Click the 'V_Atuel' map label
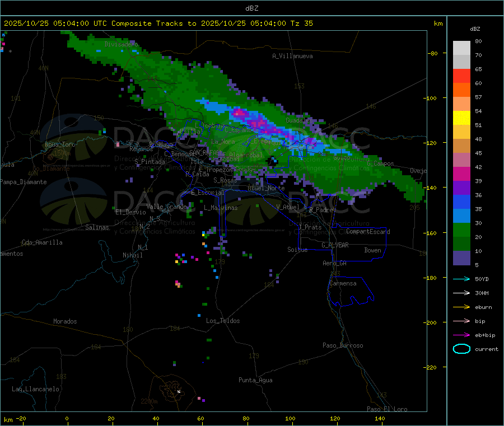The width and height of the screenshot is (504, 426). (x=288, y=207)
